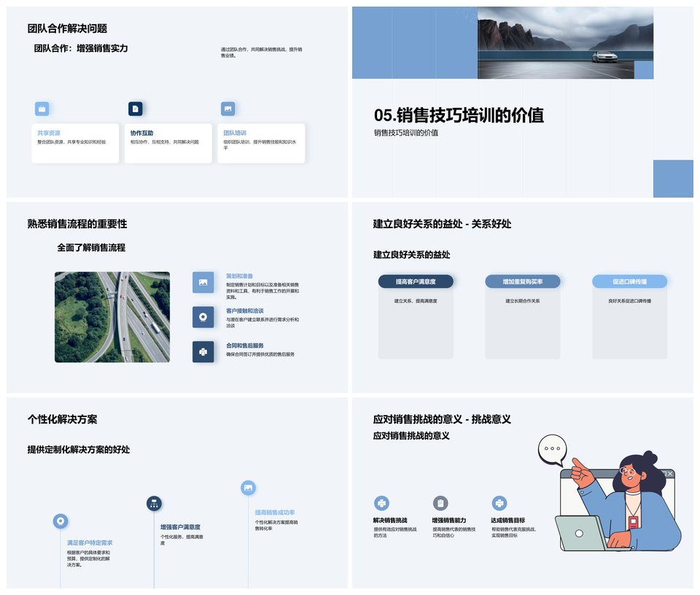The image size is (700, 595).
Task: Click the icon above 解决销售挑战
Action: coord(381,503)
